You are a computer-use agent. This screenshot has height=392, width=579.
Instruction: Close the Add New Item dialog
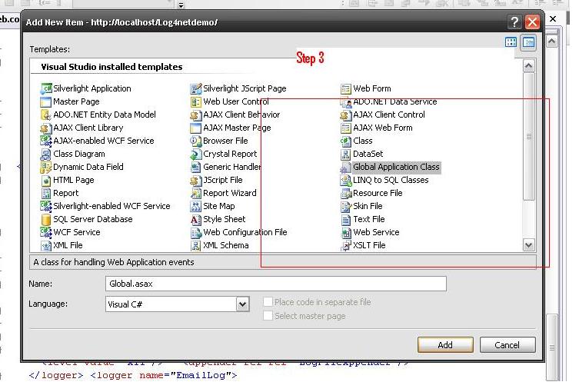tap(532, 22)
